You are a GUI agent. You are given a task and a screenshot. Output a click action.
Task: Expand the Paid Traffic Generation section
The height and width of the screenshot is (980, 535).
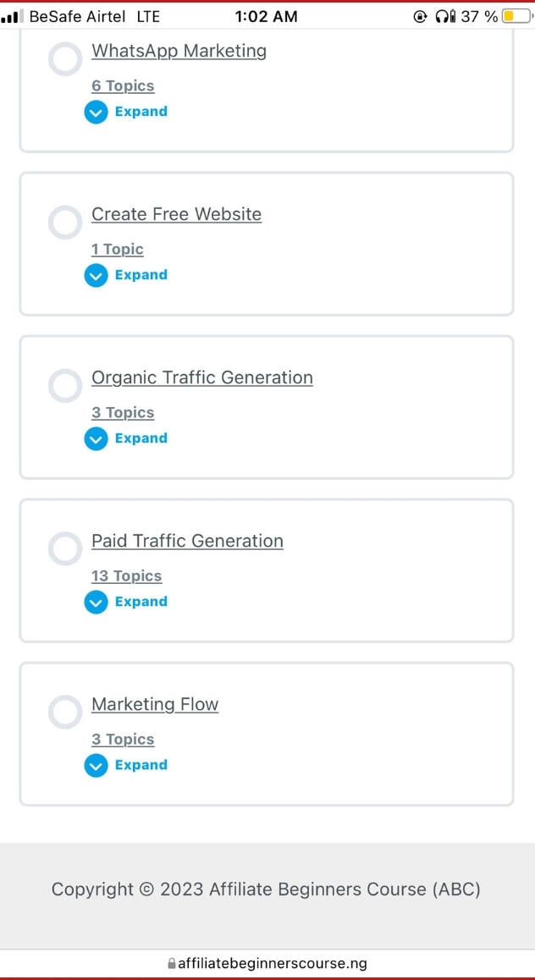tap(126, 602)
